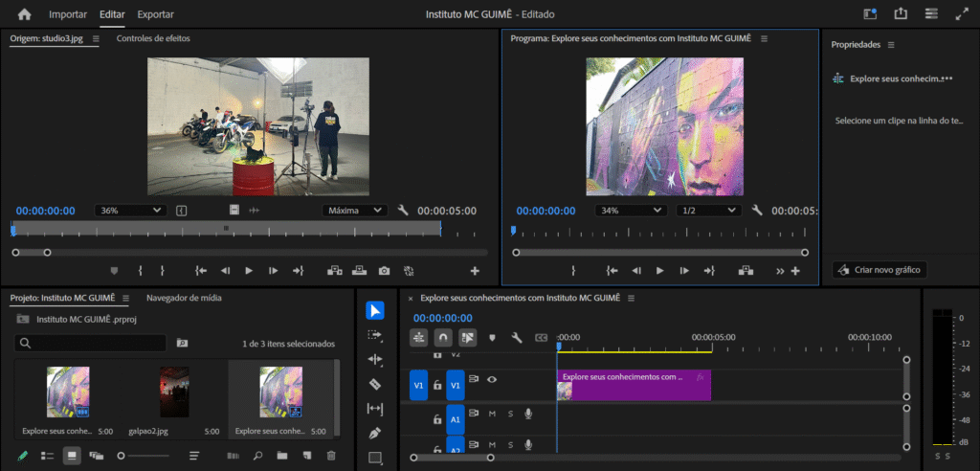Open Source monitor wrench settings
The image size is (980, 471).
click(x=403, y=211)
